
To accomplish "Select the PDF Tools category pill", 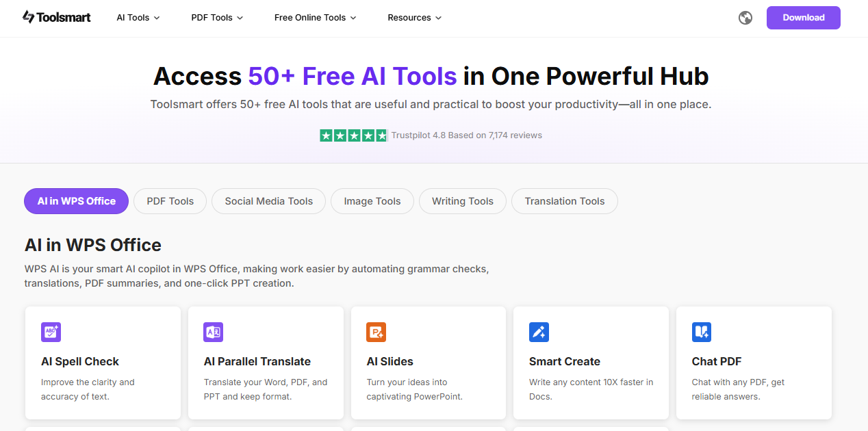I will [170, 201].
